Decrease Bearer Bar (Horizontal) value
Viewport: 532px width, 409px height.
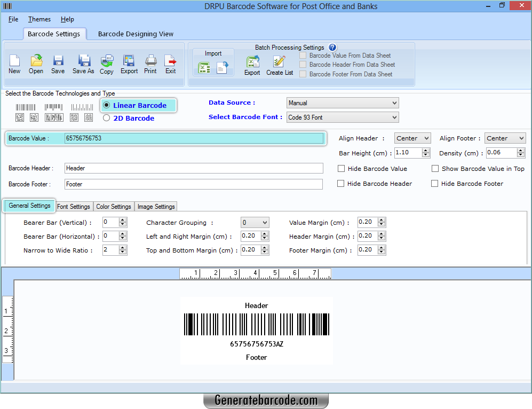coord(123,239)
